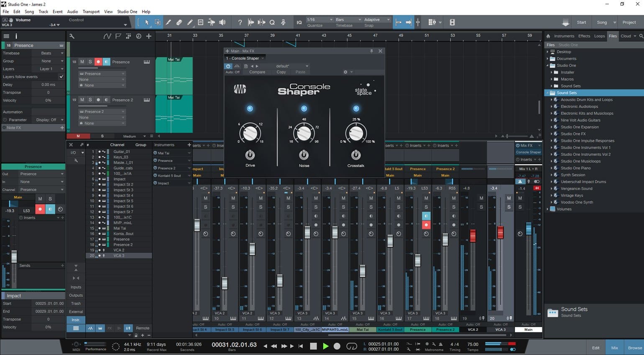The height and width of the screenshot is (355, 644).
Task: Open the Studio One menu
Action: [128, 12]
